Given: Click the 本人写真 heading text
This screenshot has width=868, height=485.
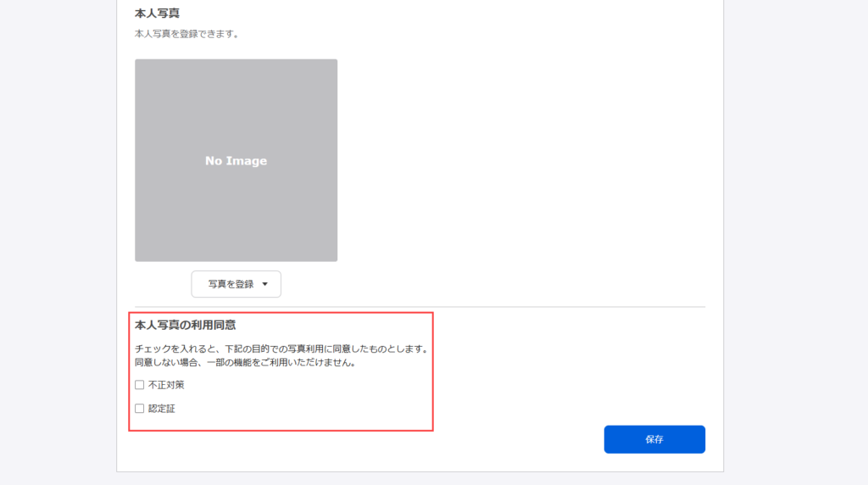Looking at the screenshot, I should coord(157,14).
